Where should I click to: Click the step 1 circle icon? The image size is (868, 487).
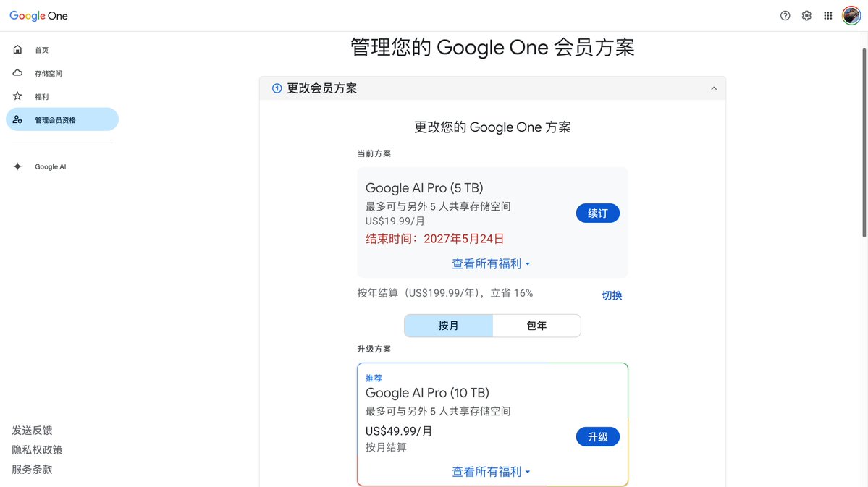pos(277,88)
